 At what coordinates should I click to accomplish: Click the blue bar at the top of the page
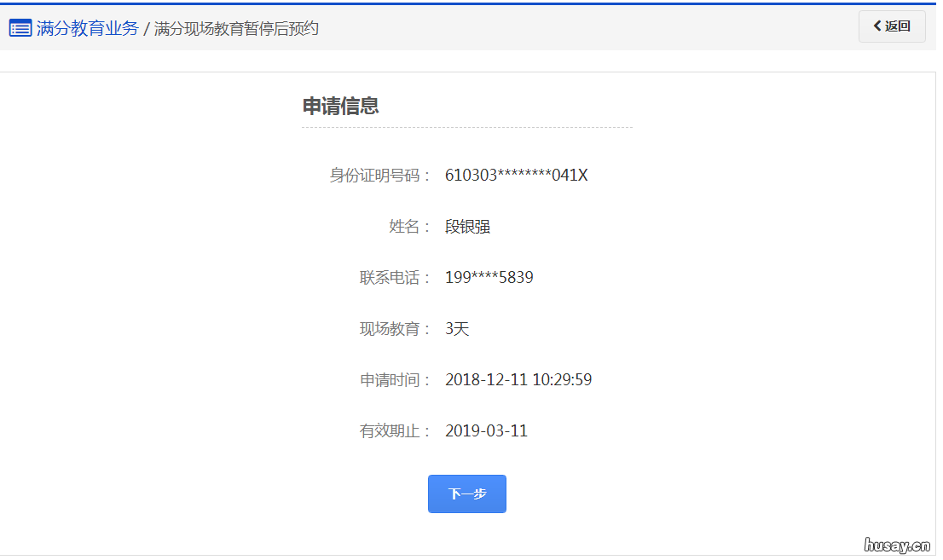coord(471,3)
